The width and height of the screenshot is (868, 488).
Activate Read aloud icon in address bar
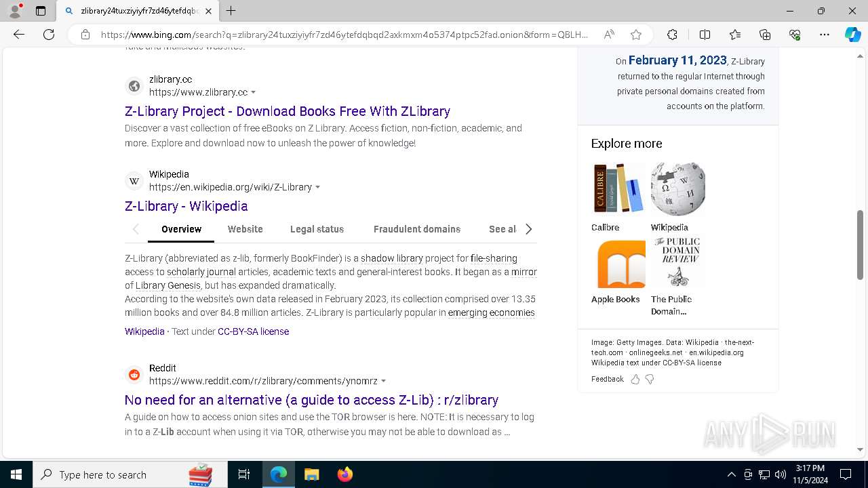click(609, 35)
